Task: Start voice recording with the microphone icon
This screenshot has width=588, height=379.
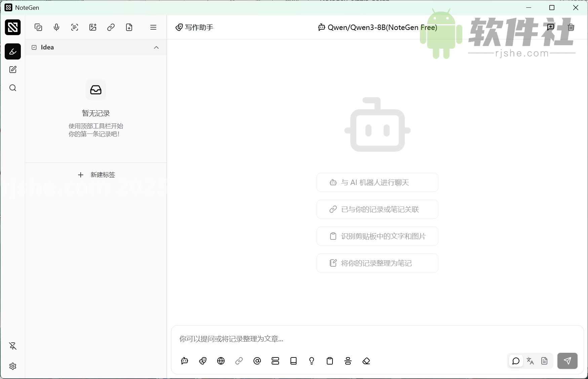Action: (x=56, y=27)
